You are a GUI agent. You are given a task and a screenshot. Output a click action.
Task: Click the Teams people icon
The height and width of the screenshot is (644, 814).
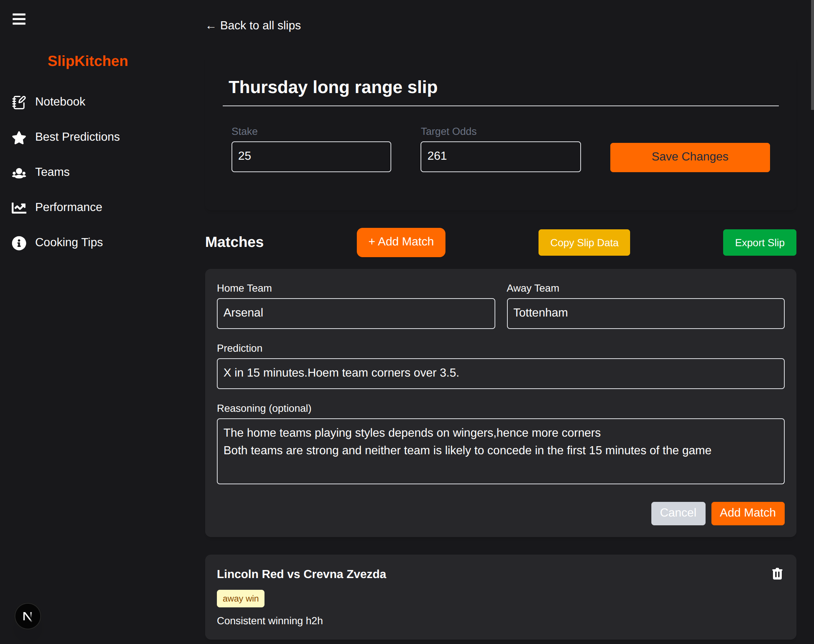tap(19, 173)
